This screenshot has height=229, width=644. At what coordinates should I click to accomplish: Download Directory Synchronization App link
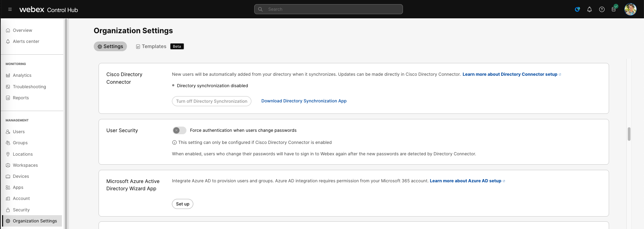(304, 101)
